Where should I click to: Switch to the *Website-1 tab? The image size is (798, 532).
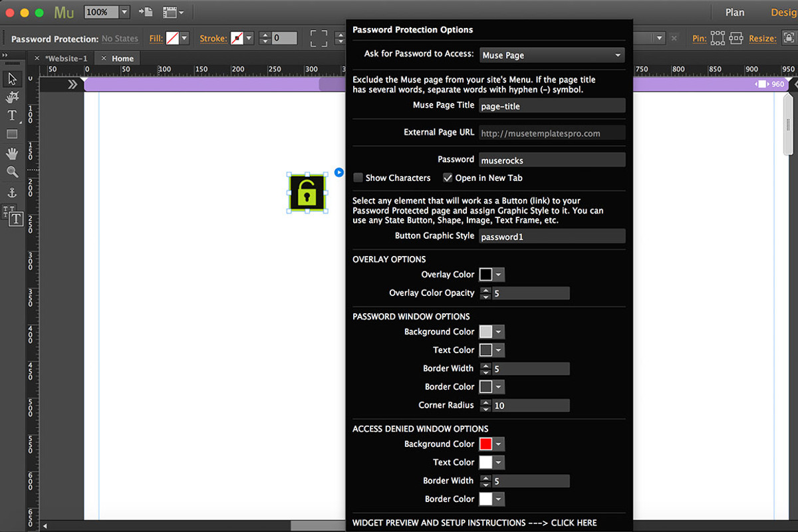click(x=66, y=59)
